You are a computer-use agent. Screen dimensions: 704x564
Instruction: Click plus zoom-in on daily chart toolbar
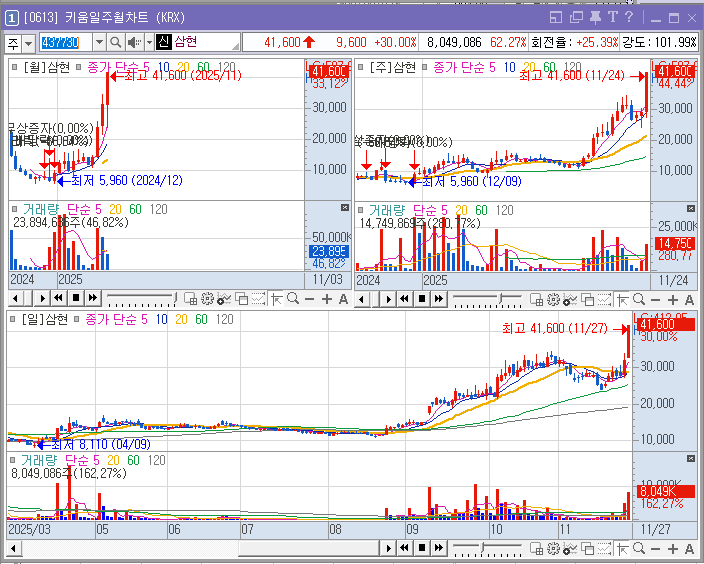point(673,548)
